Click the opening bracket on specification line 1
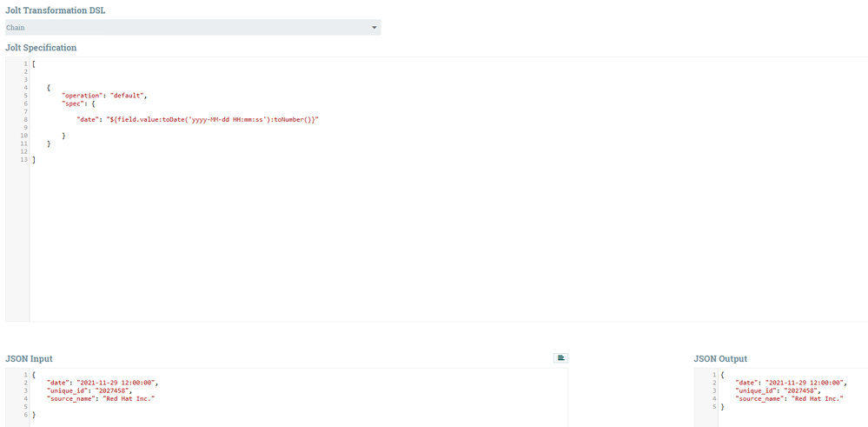The height and width of the screenshot is (427, 868). [34, 63]
